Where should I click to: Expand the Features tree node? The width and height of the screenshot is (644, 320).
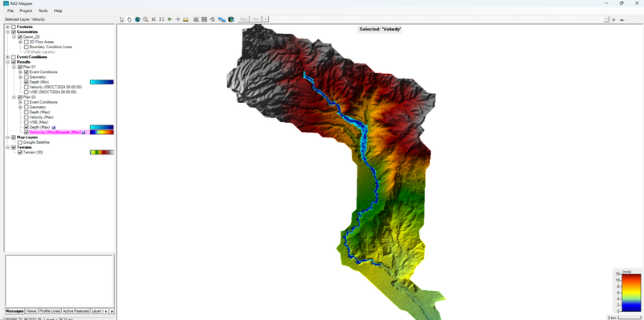click(7, 27)
